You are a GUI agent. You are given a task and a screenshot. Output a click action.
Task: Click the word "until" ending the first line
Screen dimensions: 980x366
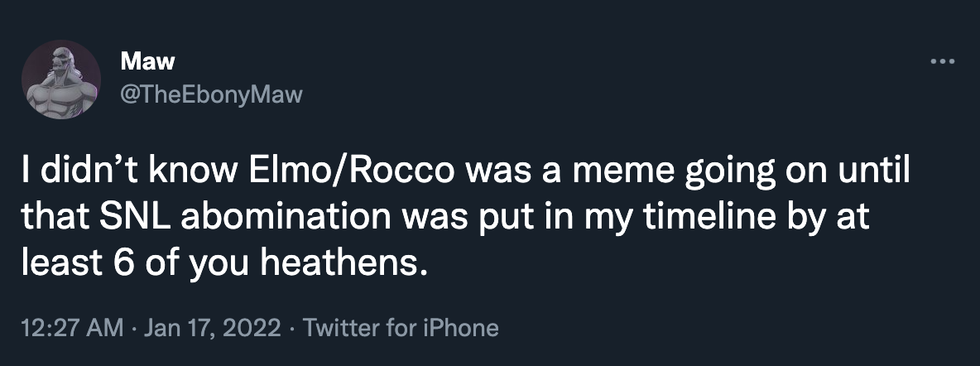pyautogui.click(x=876, y=178)
